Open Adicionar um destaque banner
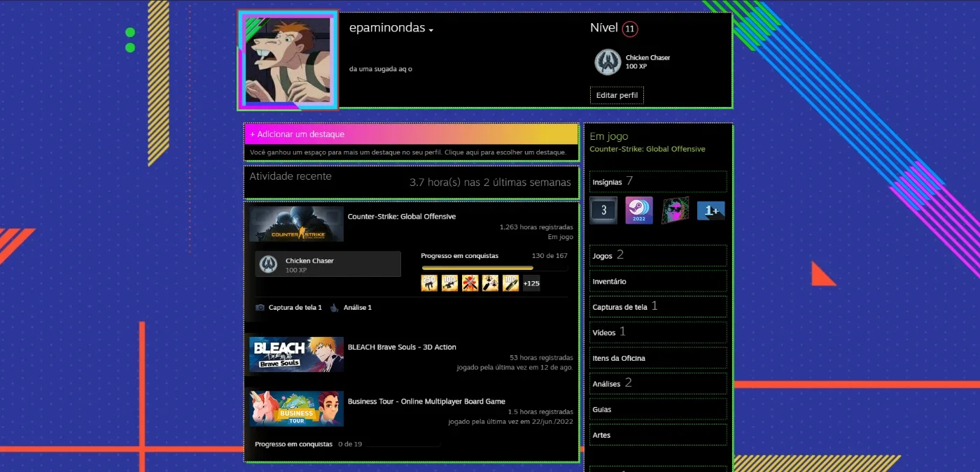Screen dimensions: 980x472 tap(412, 134)
